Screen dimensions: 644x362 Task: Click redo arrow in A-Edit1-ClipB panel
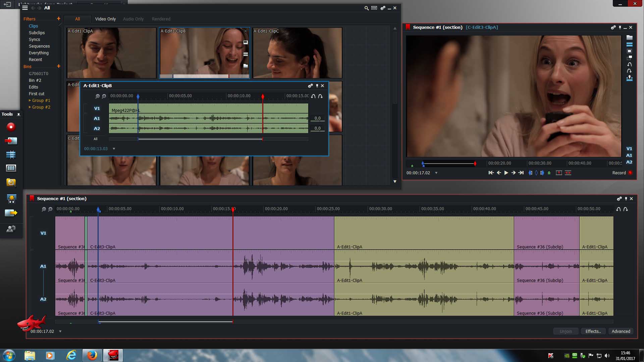[x=320, y=96]
